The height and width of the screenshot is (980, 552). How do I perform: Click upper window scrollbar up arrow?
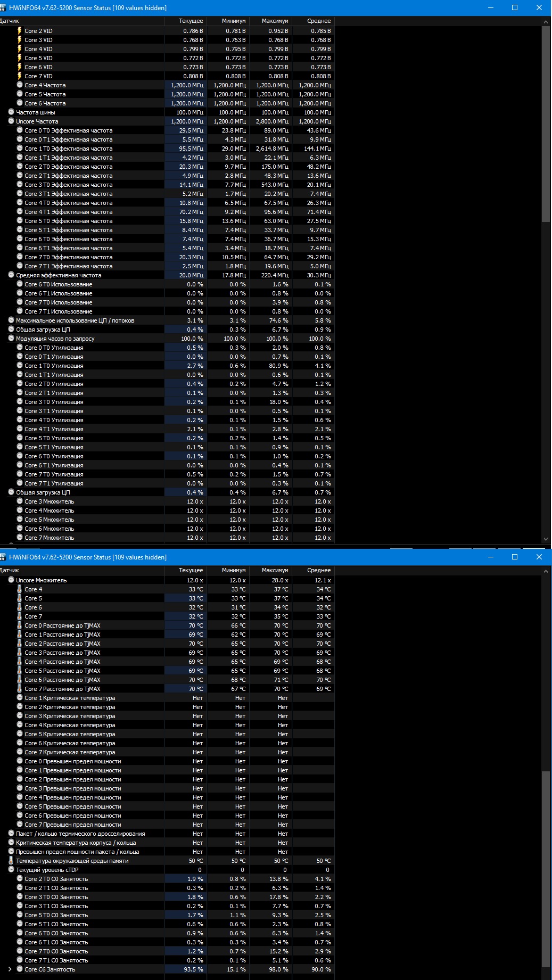(x=546, y=22)
